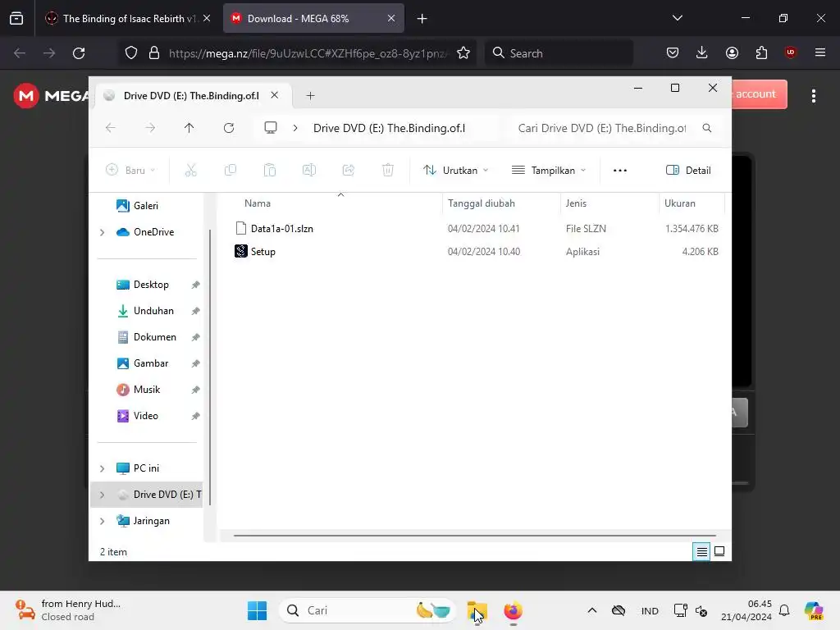The height and width of the screenshot is (630, 840).
Task: Unpin Desktop from quick access sidebar
Action: pyautogui.click(x=195, y=285)
